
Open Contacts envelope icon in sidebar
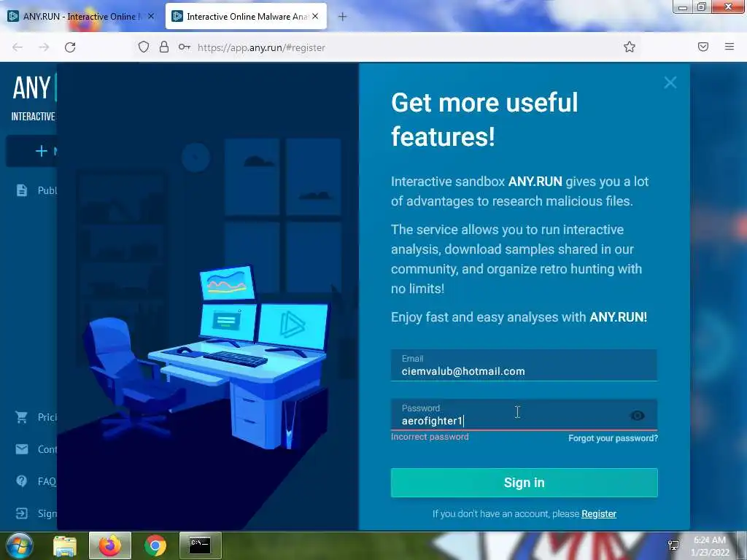[x=21, y=449]
